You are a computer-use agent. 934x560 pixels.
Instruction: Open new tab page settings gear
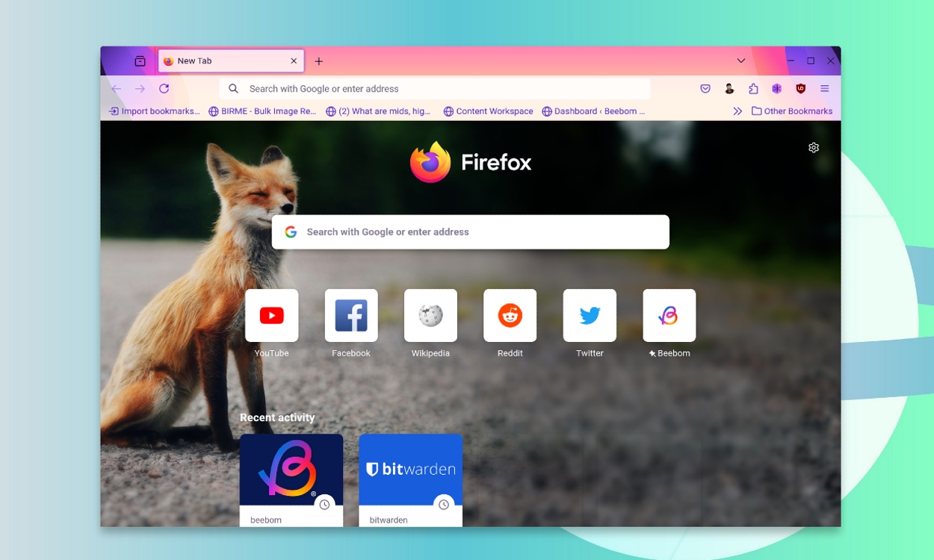point(814,147)
